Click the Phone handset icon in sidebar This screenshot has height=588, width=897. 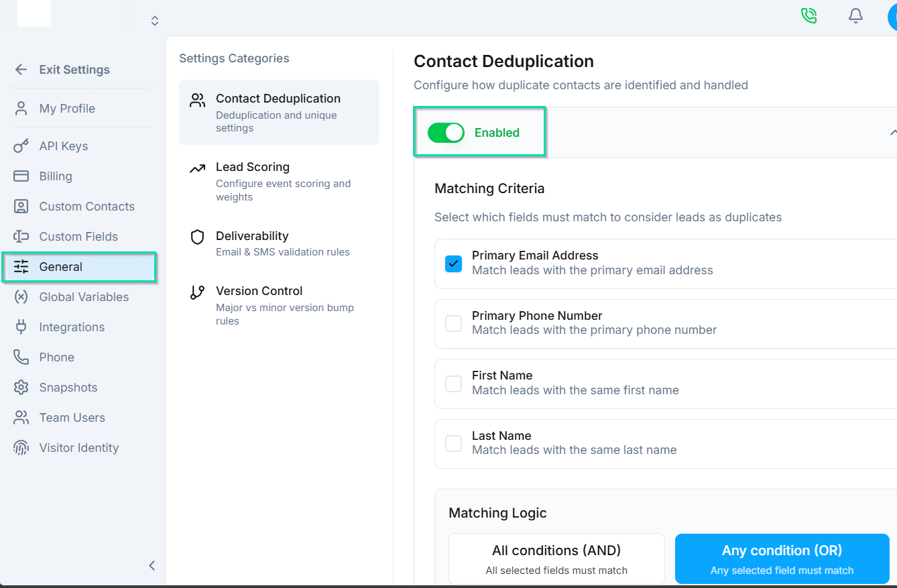pyautogui.click(x=21, y=357)
